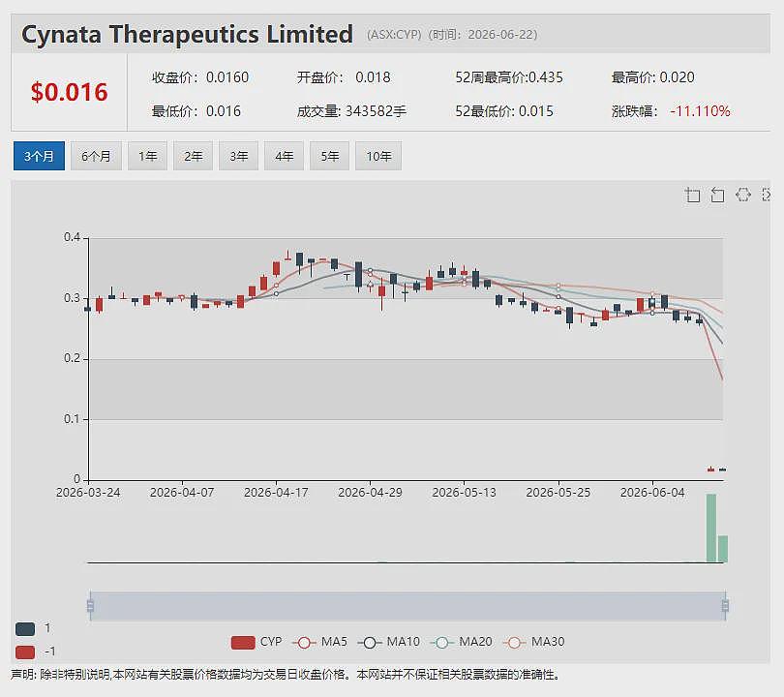The image size is (784, 697).
Task: Click the middle of the data zoom slider bar
Action: (x=407, y=606)
